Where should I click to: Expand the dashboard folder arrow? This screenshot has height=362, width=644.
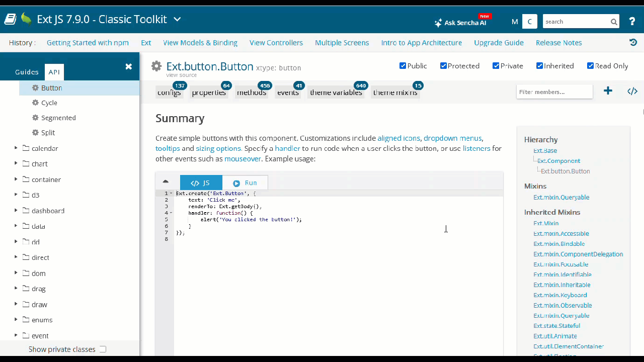point(16,210)
